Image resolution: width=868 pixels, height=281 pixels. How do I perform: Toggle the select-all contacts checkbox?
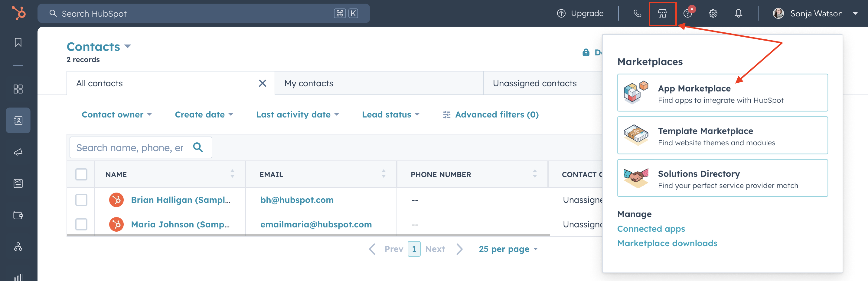81,174
